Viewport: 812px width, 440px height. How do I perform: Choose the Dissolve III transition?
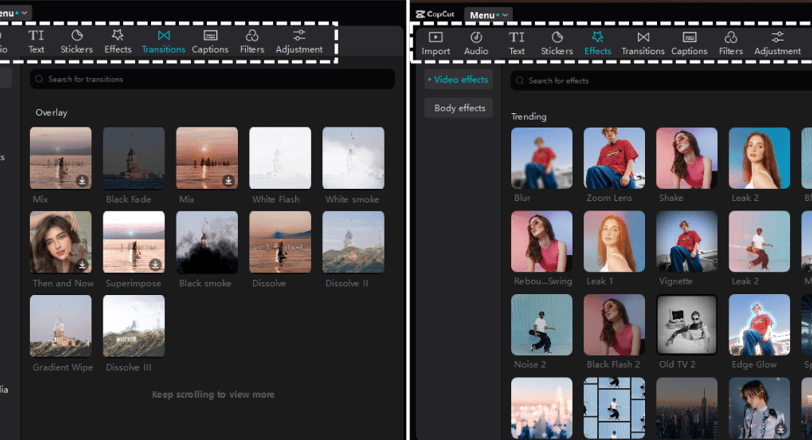click(x=134, y=326)
